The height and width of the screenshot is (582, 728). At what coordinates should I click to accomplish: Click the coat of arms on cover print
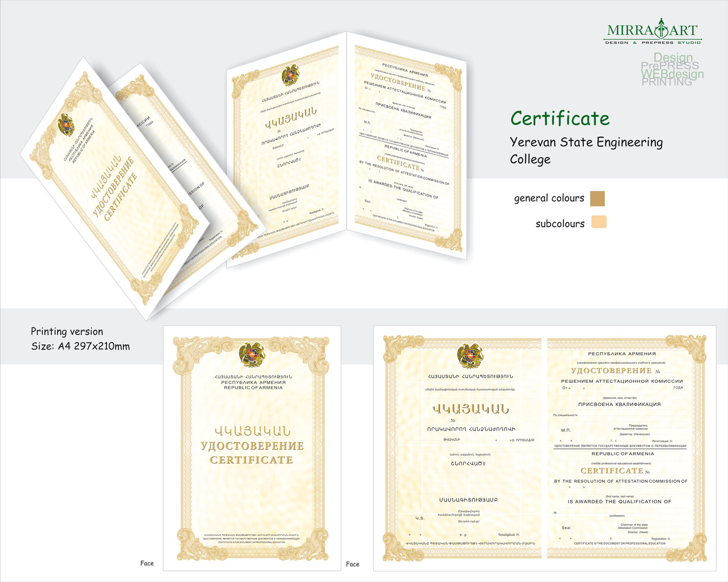(x=252, y=355)
